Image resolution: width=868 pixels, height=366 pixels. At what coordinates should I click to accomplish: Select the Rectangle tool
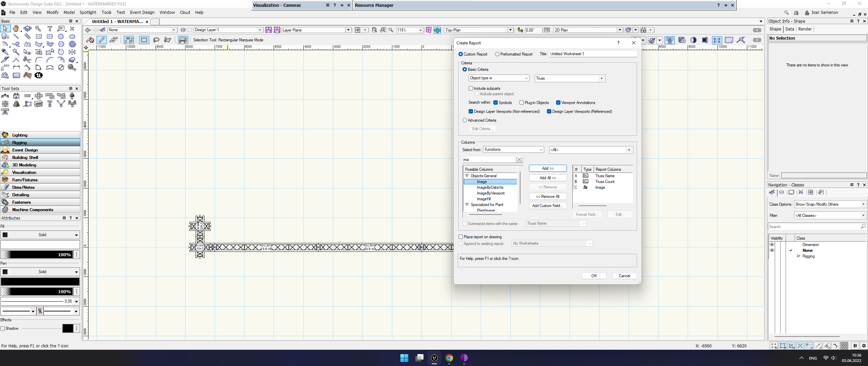39,37
